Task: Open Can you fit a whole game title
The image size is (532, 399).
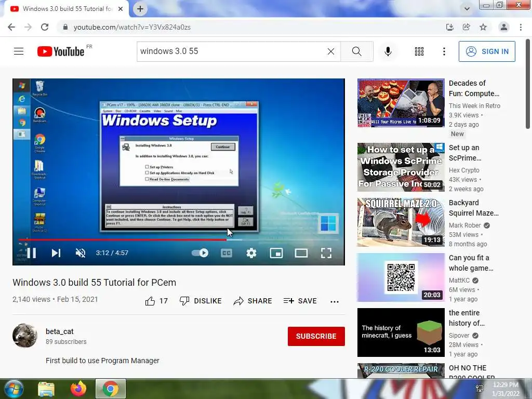Action: [x=471, y=263]
